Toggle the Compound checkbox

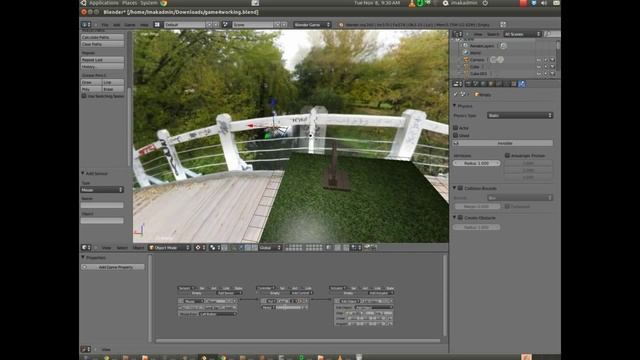(x=507, y=207)
